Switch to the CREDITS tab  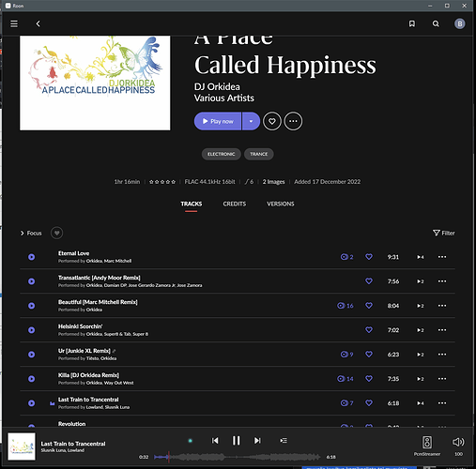click(235, 204)
